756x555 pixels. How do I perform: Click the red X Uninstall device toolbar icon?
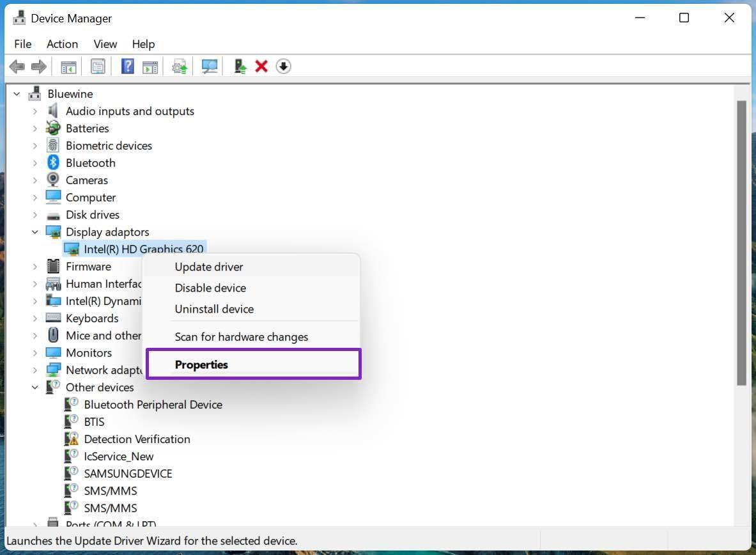coord(261,66)
